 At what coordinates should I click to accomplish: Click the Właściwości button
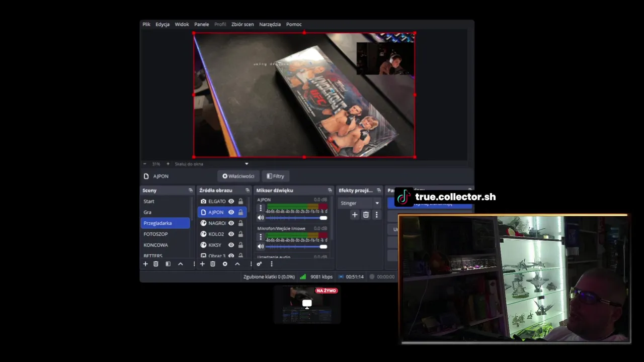click(238, 176)
